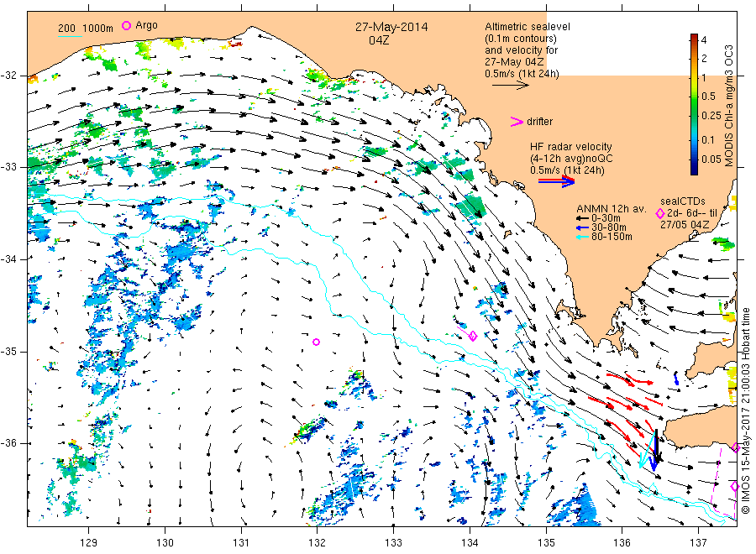Click the red-blue HF radar reference arrow
This screenshot has width=756, height=554.
557,181
